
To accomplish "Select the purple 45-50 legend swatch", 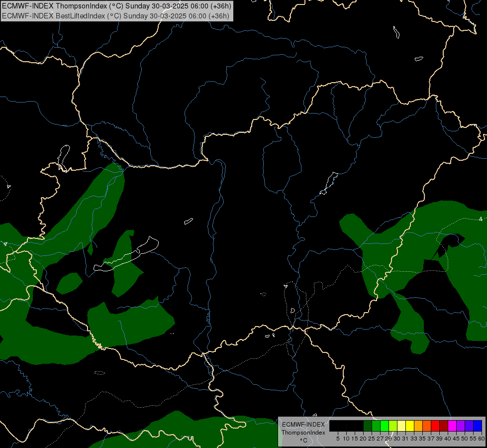I will [461, 426].
